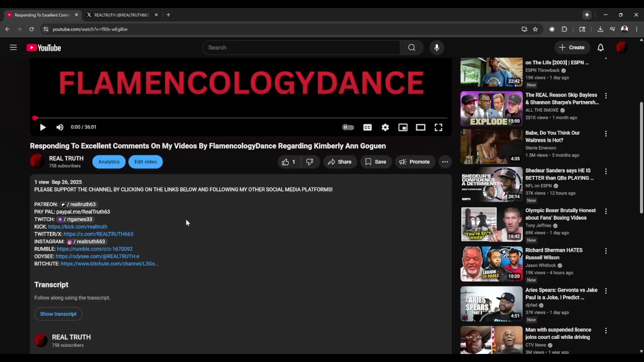Viewport: 644px width, 362px height.
Task: Click the search magnifier button
Action: point(412,48)
